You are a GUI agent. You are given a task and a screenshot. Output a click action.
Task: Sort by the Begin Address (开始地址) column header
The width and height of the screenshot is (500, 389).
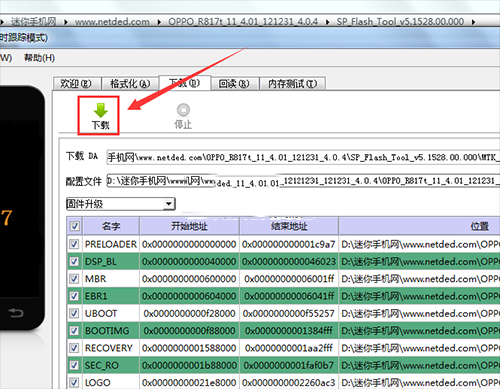click(x=189, y=226)
